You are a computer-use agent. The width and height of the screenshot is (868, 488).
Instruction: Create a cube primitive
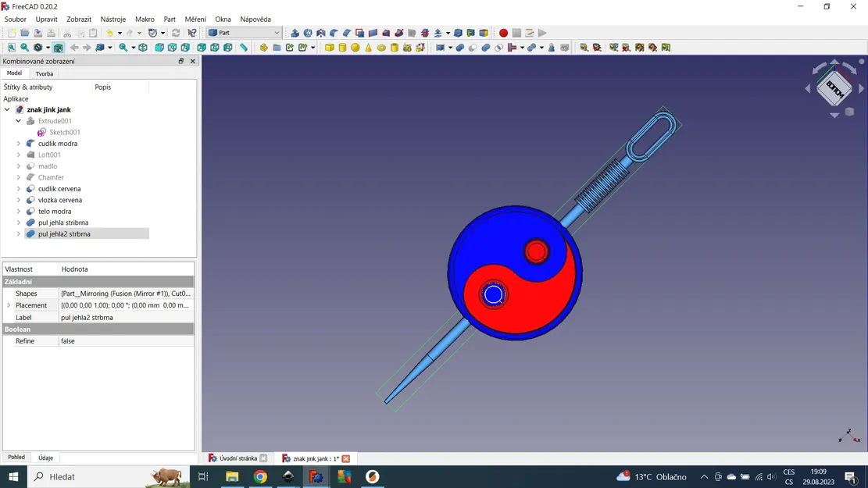[328, 48]
